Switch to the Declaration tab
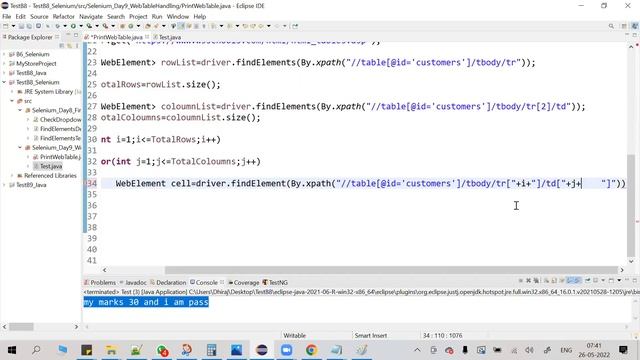This screenshot has height=360, width=640. tap(168, 282)
